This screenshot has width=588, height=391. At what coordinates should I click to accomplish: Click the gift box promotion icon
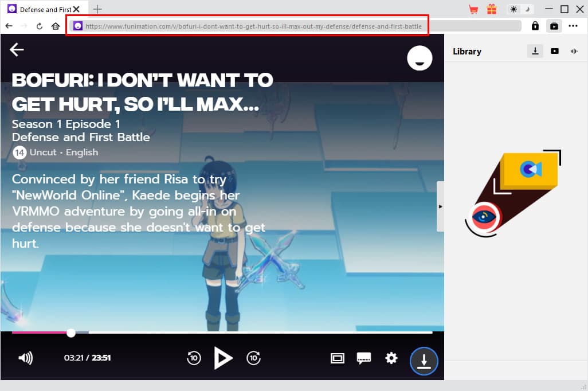(491, 9)
